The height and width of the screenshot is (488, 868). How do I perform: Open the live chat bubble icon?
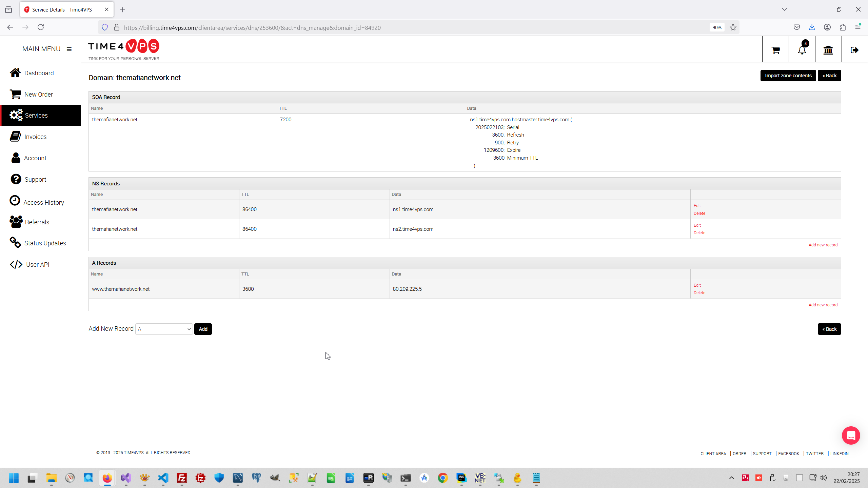coord(851,435)
